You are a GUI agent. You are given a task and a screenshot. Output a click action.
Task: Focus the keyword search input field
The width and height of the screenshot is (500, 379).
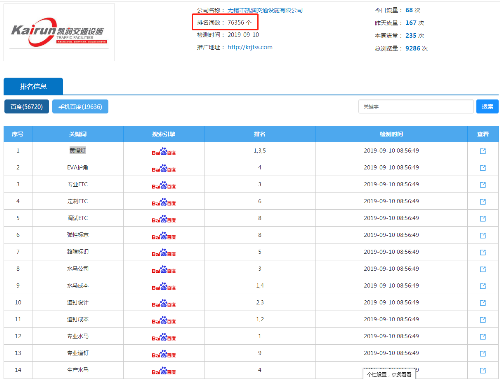[x=416, y=107]
